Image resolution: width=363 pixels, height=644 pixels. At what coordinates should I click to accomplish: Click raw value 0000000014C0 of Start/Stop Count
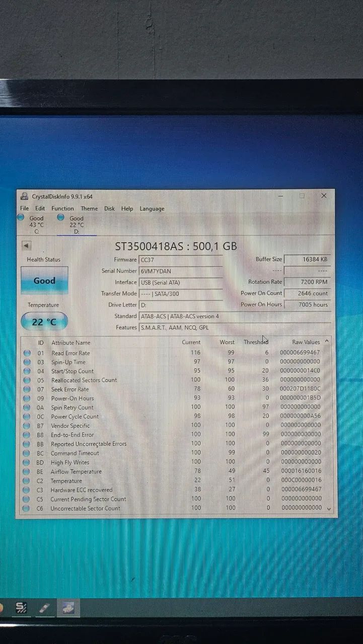point(300,371)
